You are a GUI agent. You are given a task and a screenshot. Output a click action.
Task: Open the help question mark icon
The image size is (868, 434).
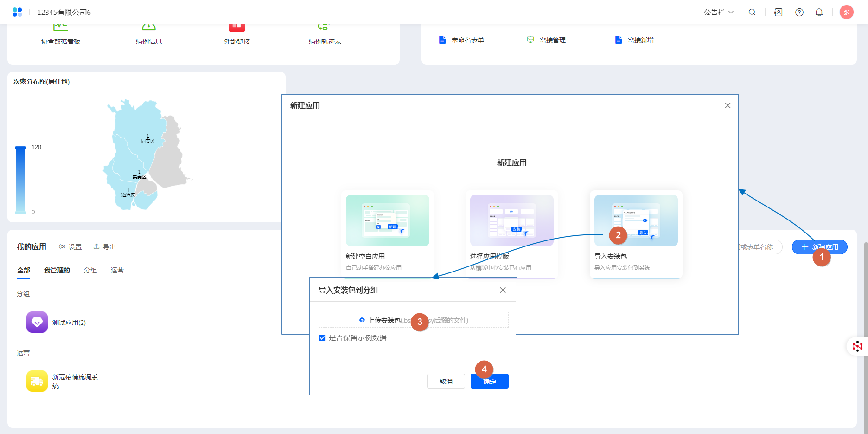[x=799, y=13]
